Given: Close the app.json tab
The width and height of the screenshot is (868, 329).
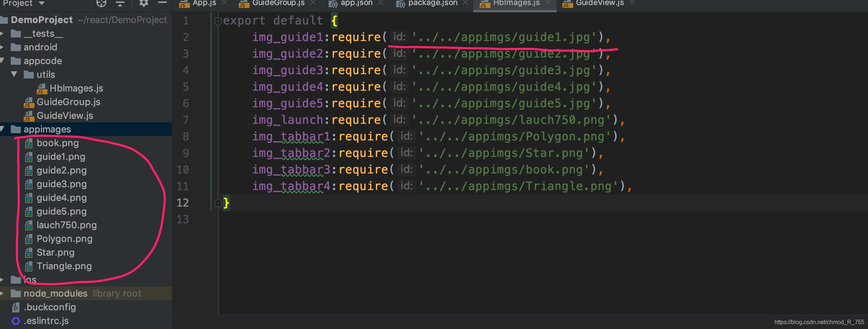Looking at the screenshot, I should [x=380, y=3].
